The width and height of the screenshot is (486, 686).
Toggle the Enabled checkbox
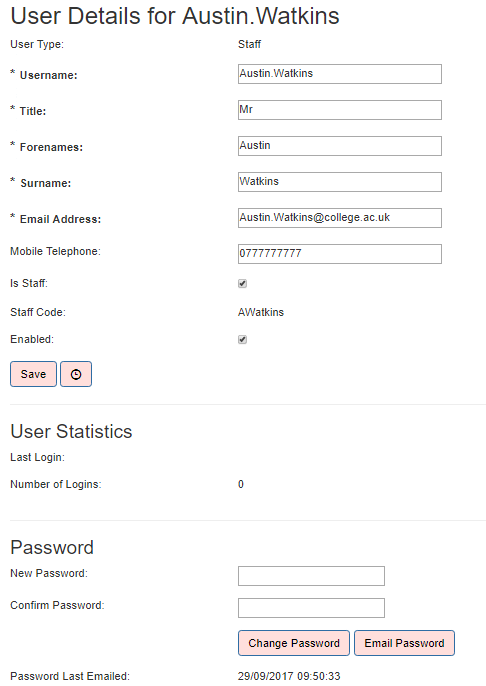tap(242, 340)
